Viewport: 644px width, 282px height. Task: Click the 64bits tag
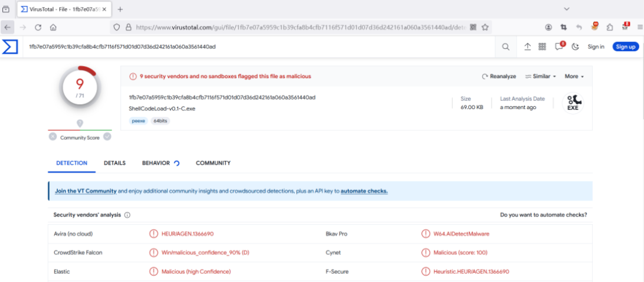click(x=161, y=121)
